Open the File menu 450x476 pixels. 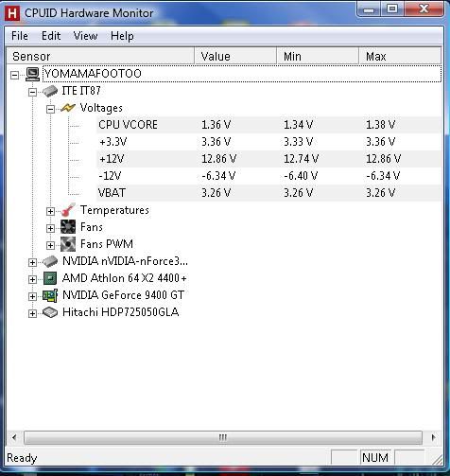20,36
